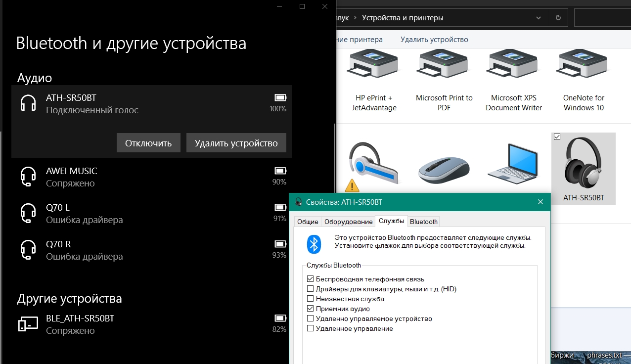Switch to the 'Общие' tab
Viewport: 631px width, 364px height.
(x=308, y=222)
